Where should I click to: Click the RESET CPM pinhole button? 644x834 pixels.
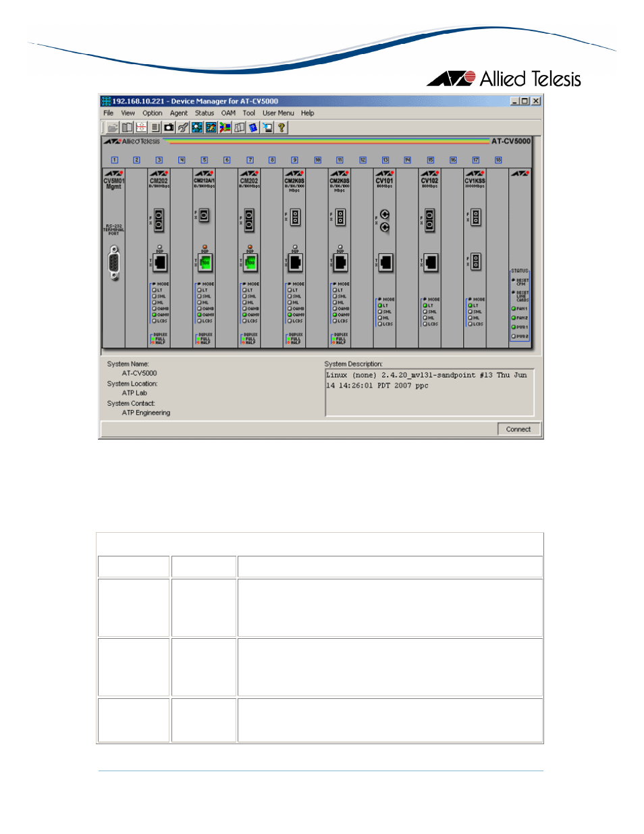tap(513, 280)
